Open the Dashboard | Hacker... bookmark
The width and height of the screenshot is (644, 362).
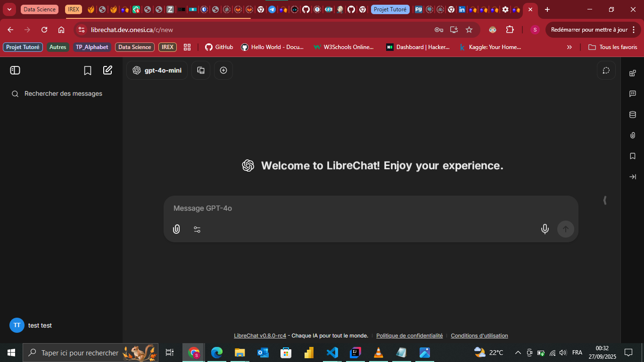click(x=418, y=47)
